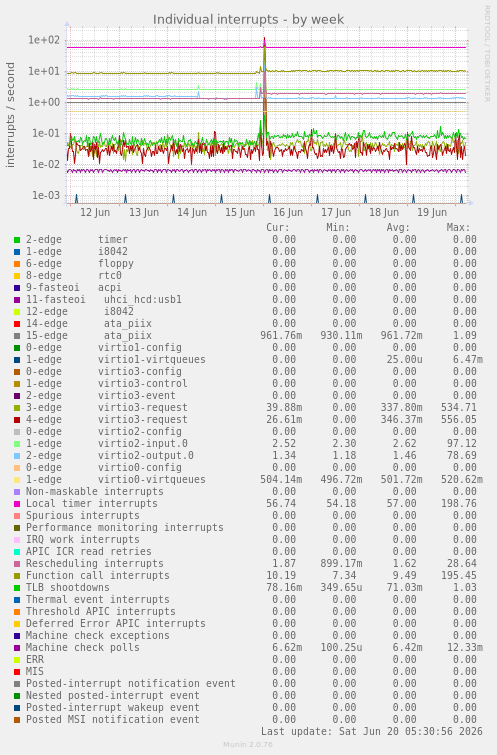Click the Cur: column header

278,227
